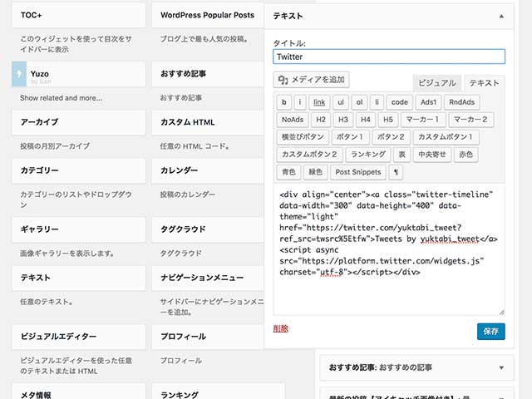The image size is (532, 399).
Task: Select the タグクラウド available widget
Action: (208, 229)
